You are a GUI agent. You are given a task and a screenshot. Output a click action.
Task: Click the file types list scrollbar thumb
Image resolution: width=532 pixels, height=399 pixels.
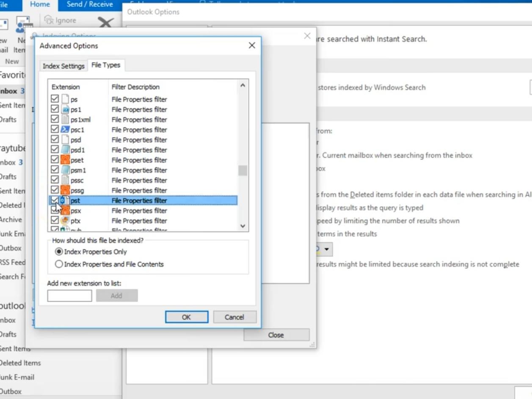coord(243,171)
